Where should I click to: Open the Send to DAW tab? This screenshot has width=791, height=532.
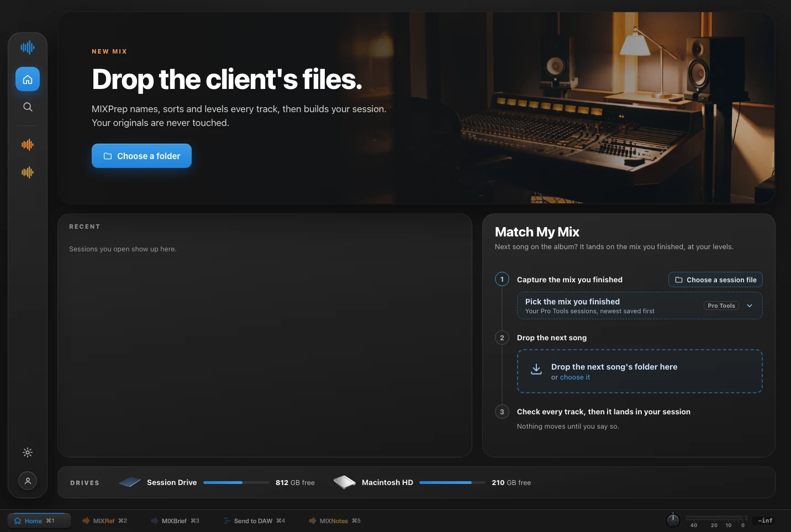point(254,520)
